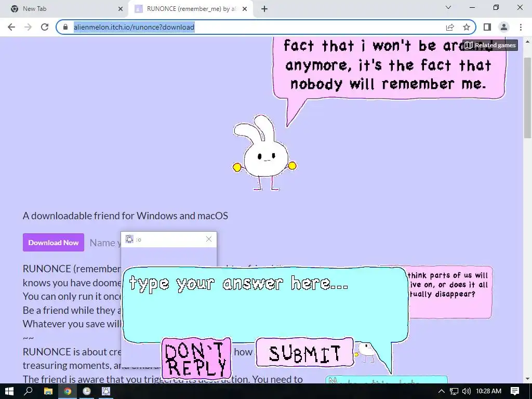The width and height of the screenshot is (532, 399).
Task: Click the scrollbar up arrow
Action: pos(527,42)
